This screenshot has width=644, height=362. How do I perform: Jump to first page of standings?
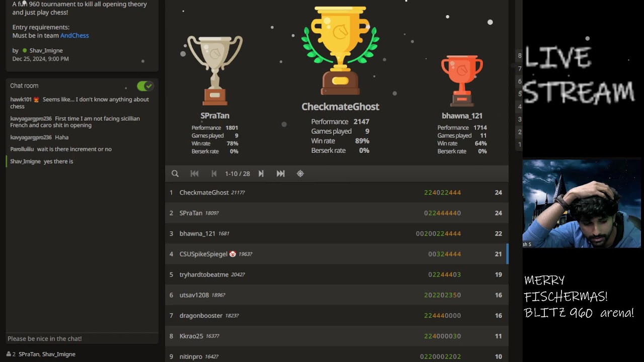pos(195,173)
